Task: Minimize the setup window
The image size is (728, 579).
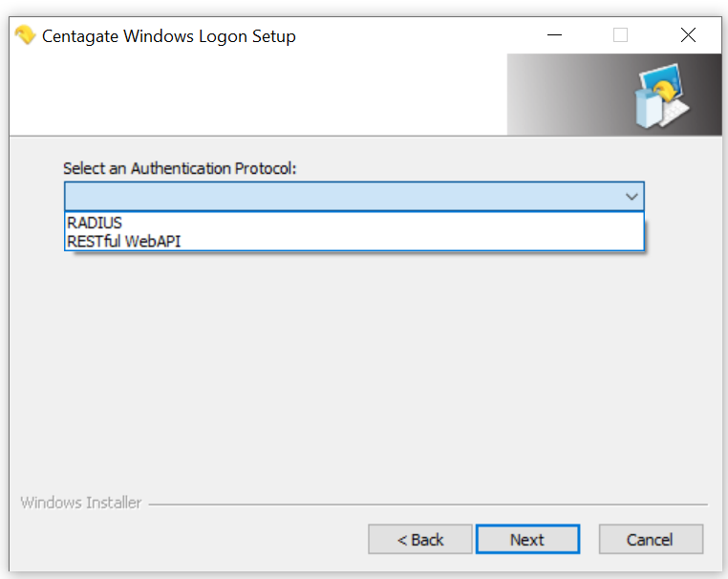Action: pos(554,34)
